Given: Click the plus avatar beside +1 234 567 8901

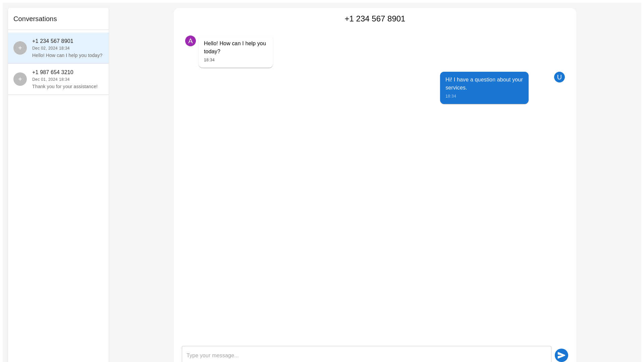Looking at the screenshot, I should (20, 48).
